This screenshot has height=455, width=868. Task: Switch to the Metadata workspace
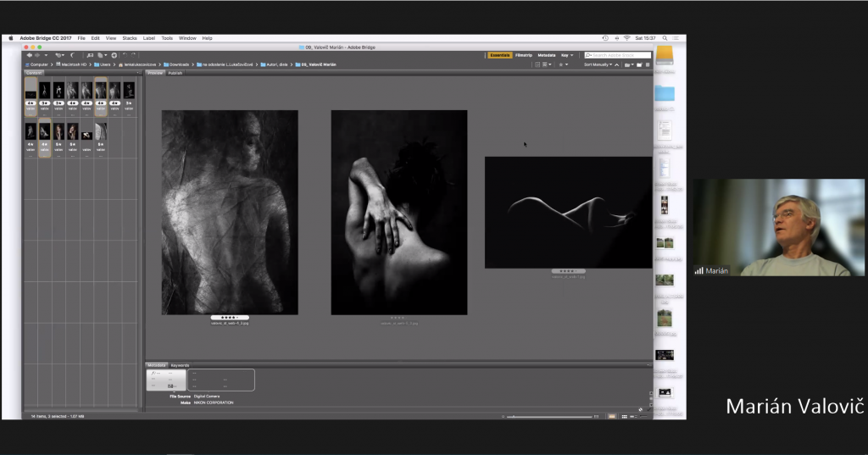(x=547, y=55)
